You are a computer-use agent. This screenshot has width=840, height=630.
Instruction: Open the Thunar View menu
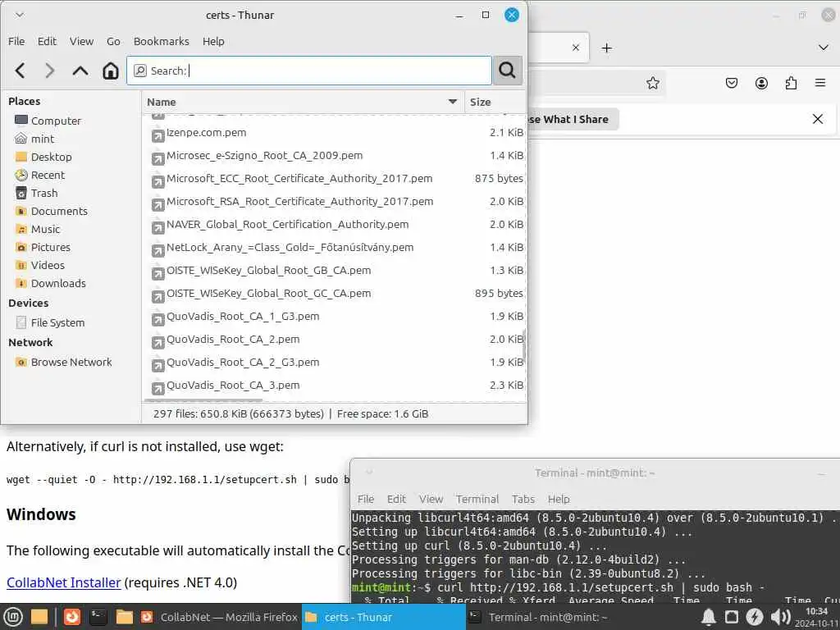(81, 41)
